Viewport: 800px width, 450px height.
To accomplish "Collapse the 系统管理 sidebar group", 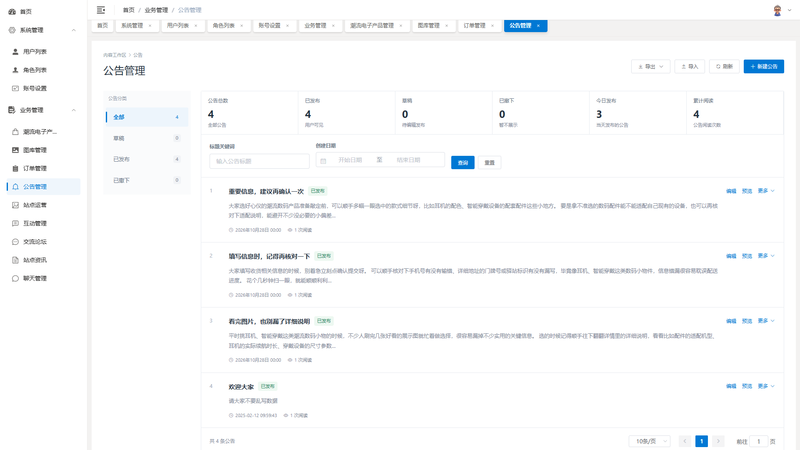I will pos(73,30).
